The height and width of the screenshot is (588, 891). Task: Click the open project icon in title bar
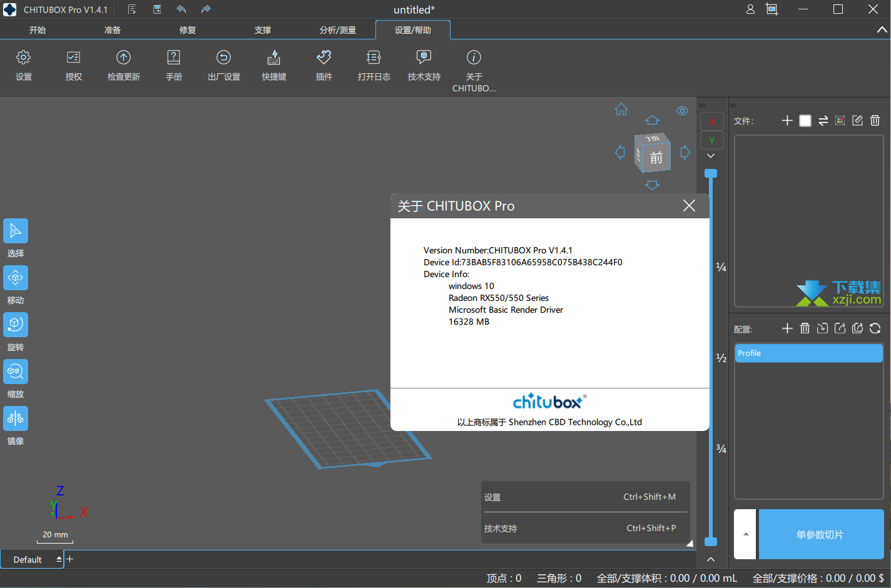(132, 9)
